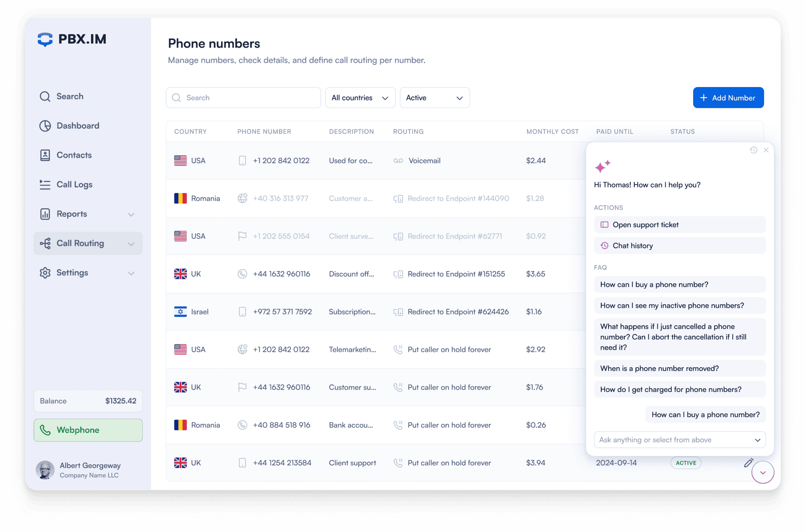The height and width of the screenshot is (532, 806).
Task: Click Albert Georgeway's avatar photo
Action: tap(45, 470)
